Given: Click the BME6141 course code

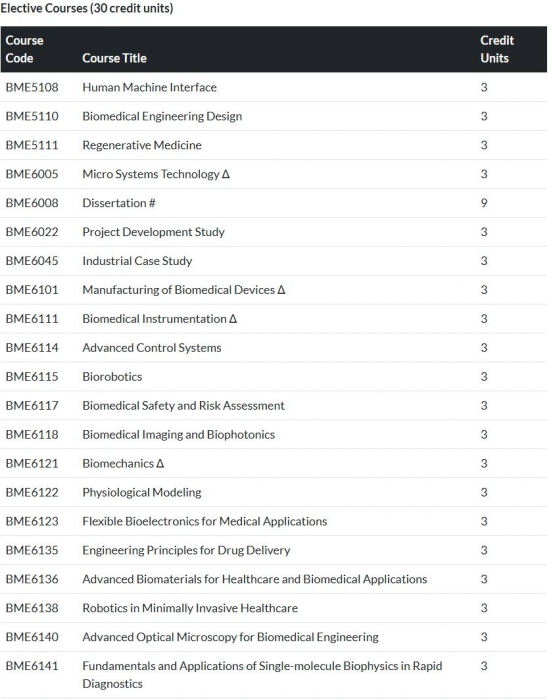Looking at the screenshot, I should 32,666.
